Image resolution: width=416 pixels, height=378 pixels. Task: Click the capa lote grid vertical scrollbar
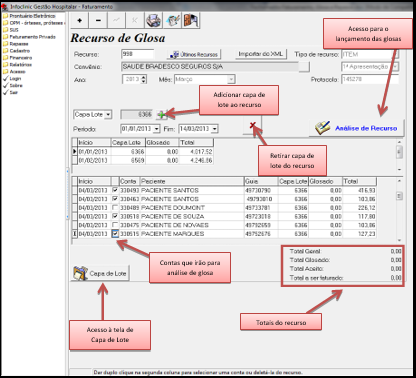pos(399,156)
